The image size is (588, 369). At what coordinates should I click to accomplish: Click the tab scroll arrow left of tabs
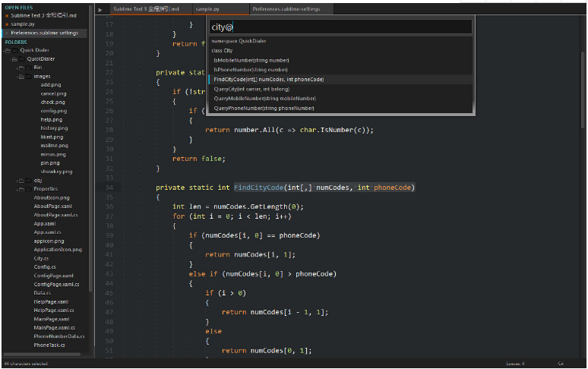click(x=100, y=10)
